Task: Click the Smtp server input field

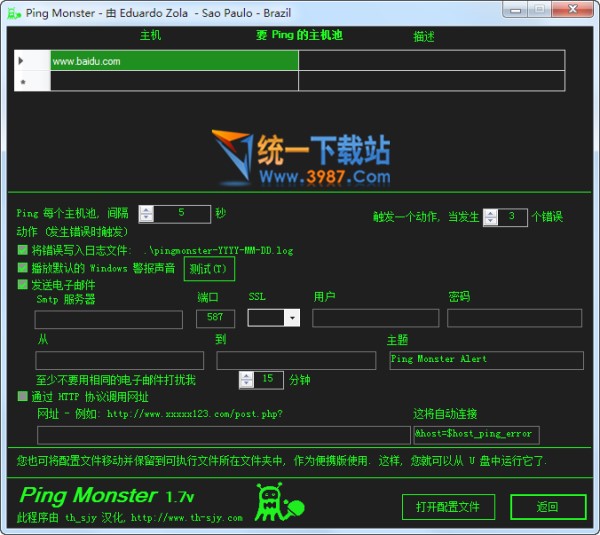Action: point(109,320)
